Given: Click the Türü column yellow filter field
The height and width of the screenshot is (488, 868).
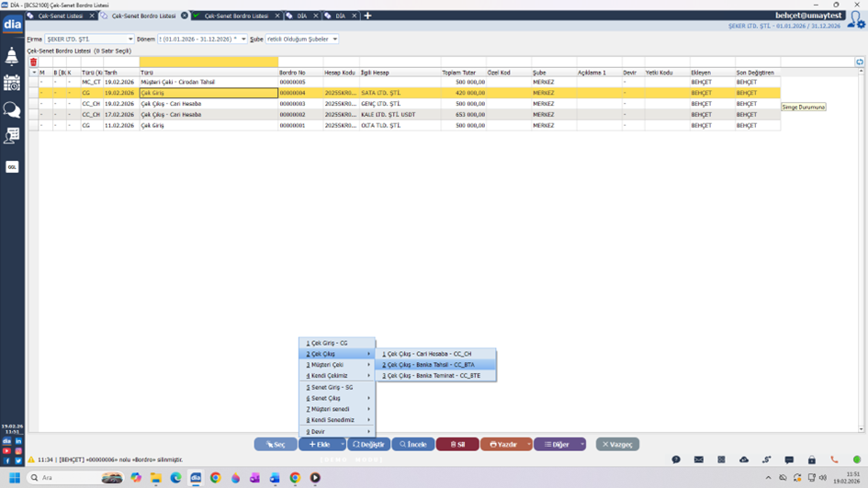Looking at the screenshot, I should pos(209,62).
